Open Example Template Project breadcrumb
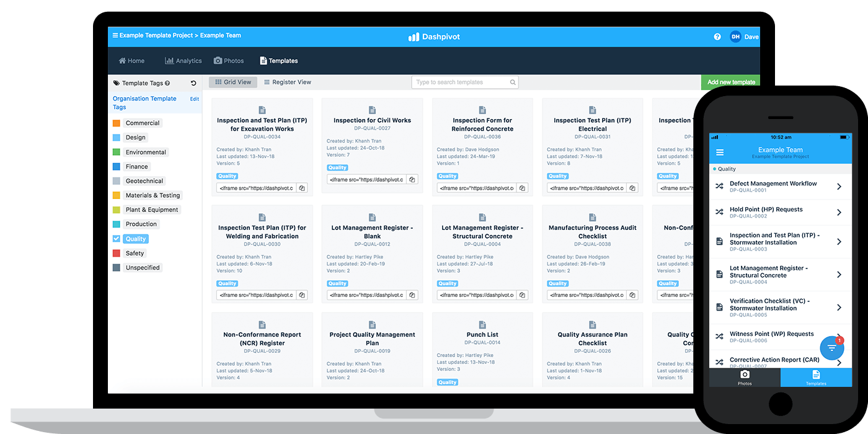 click(x=156, y=35)
